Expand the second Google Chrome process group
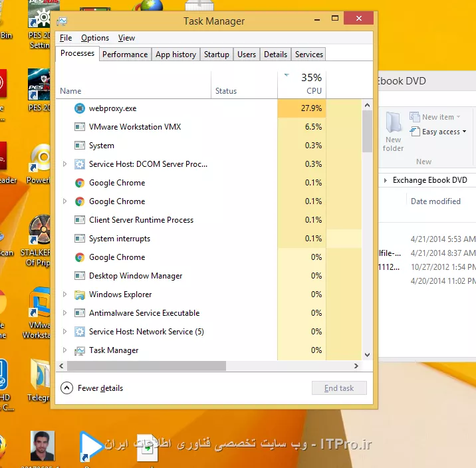The width and height of the screenshot is (476, 468). click(x=64, y=201)
